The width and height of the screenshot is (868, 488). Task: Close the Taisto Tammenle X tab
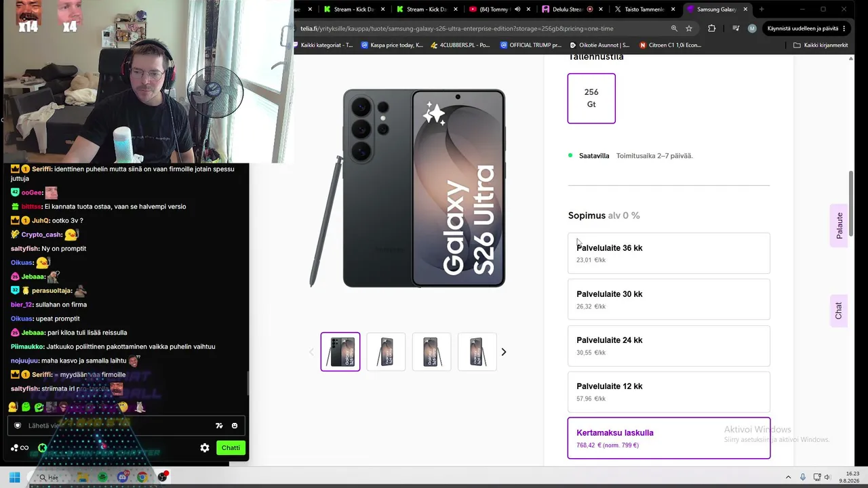pos(673,9)
